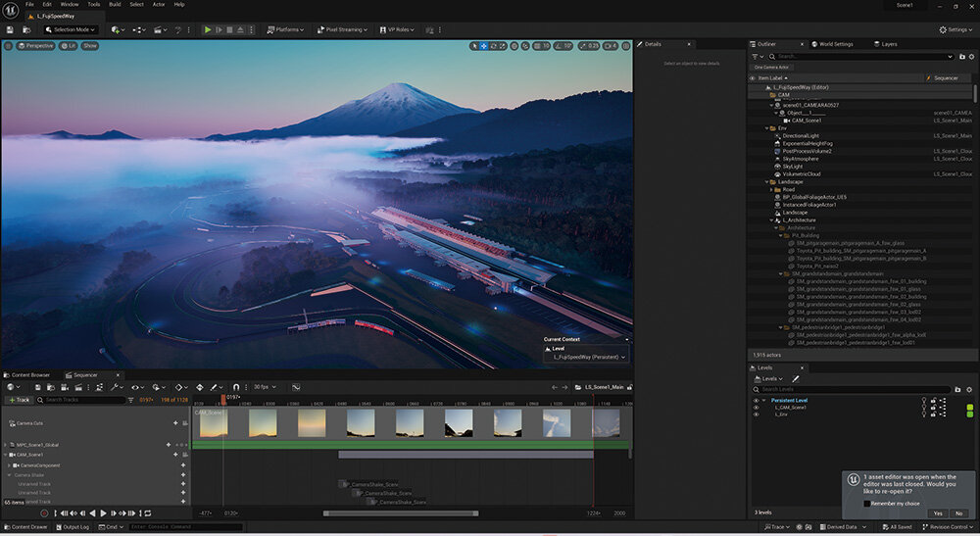Hide the L_Env level with eye icon

click(x=756, y=414)
